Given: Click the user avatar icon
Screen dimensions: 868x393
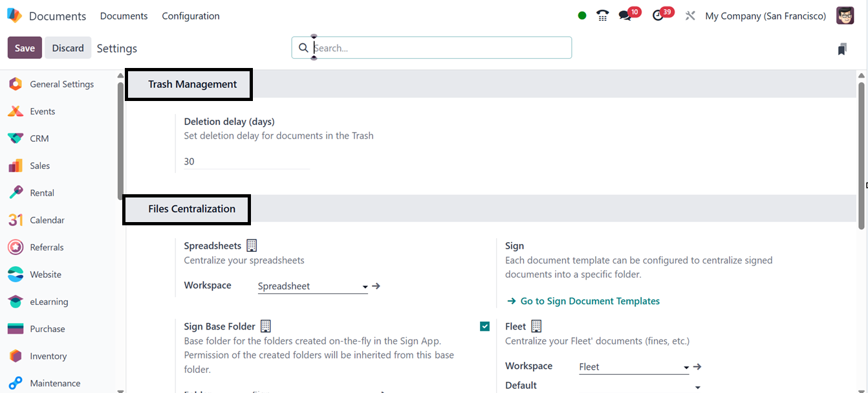Looking at the screenshot, I should tap(845, 16).
